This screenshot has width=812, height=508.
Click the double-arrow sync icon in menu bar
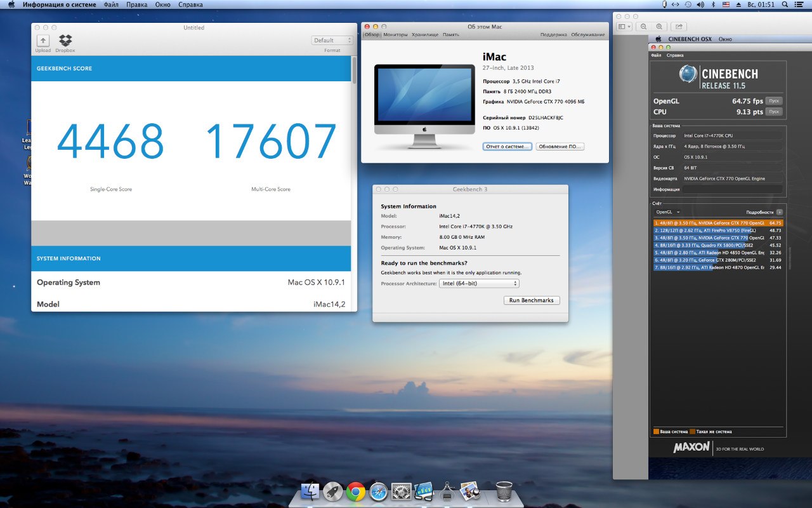[x=676, y=4]
